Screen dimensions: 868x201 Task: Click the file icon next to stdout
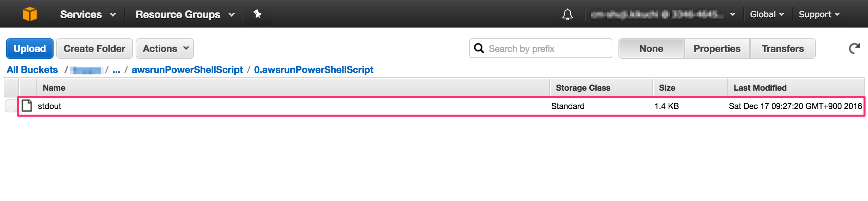(26, 106)
